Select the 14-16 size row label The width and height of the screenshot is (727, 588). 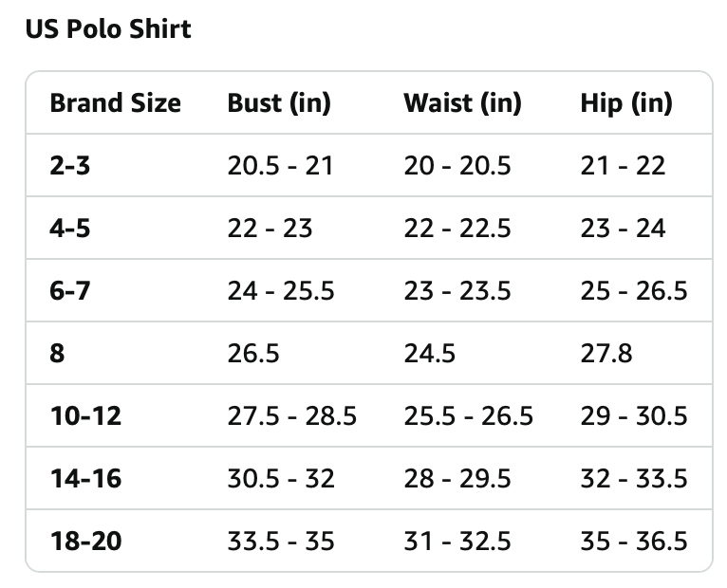[85, 478]
